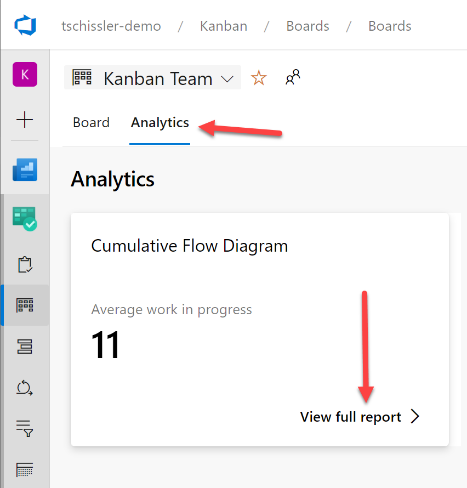Open Work items clipboard icon
The image size is (467, 488).
(25, 264)
